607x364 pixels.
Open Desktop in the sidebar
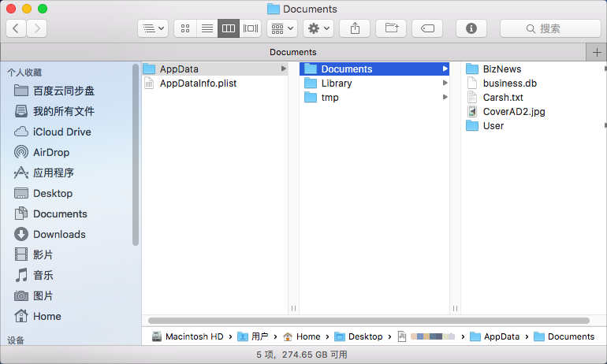click(43, 193)
